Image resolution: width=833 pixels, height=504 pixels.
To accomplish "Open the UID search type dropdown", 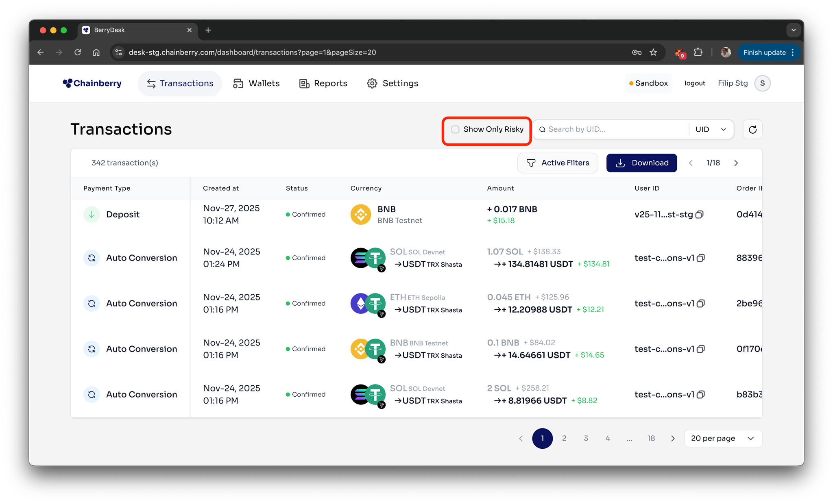I will pyautogui.click(x=711, y=129).
